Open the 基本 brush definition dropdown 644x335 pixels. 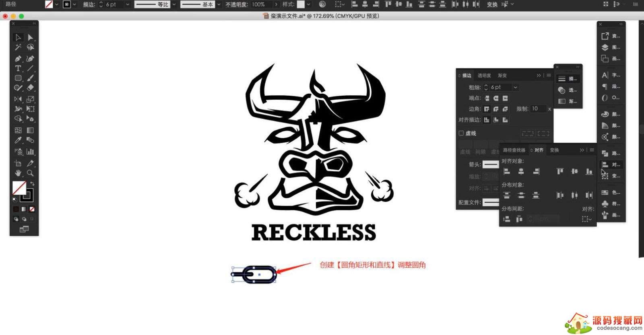click(219, 4)
